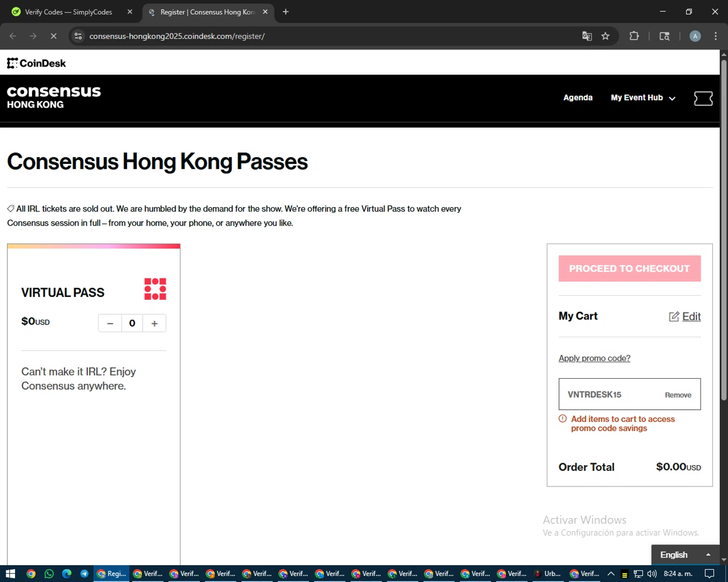Click the Virtual Pass red dotted logo
The height and width of the screenshot is (582, 728).
click(x=155, y=289)
